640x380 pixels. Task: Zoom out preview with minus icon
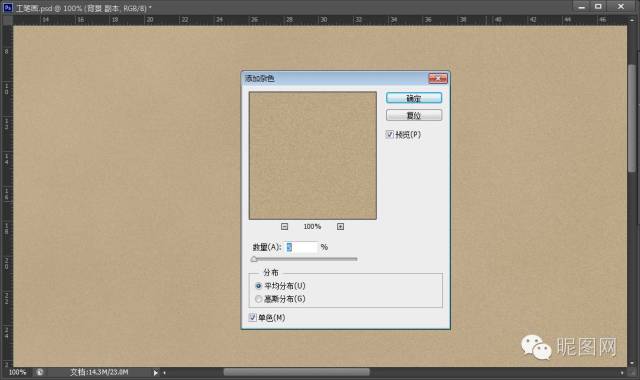tap(284, 227)
